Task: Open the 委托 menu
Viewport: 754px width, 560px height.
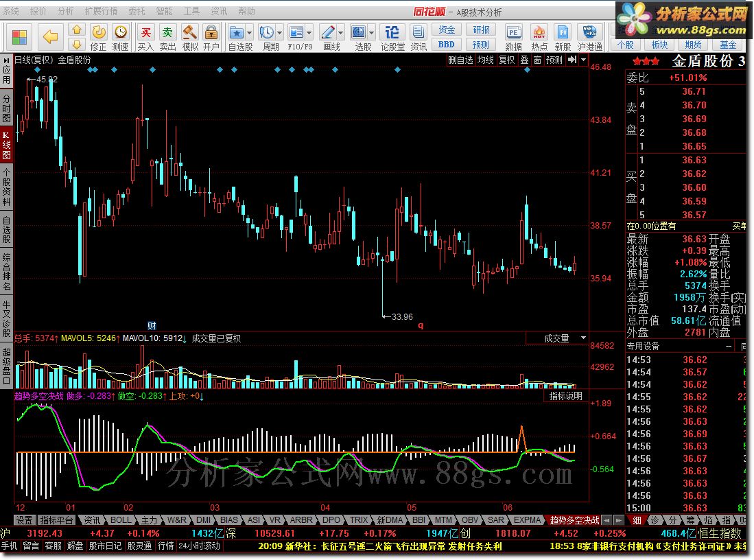Action: 136,10
